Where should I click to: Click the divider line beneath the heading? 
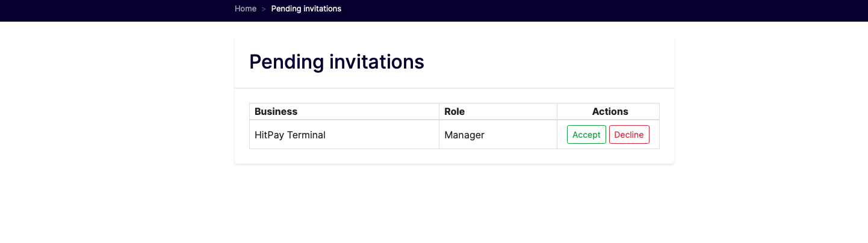click(x=454, y=88)
